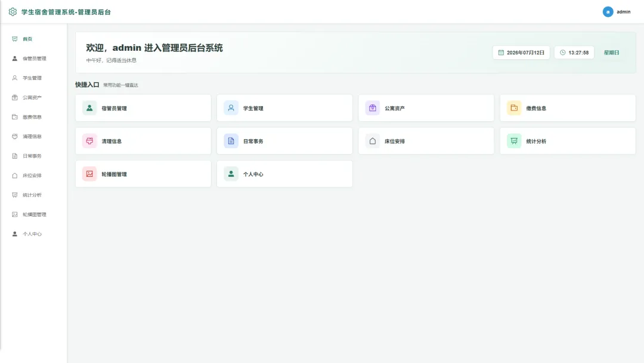The image size is (644, 363).
Task: Click the 床位安排 house quick-entry icon
Action: [x=373, y=141]
